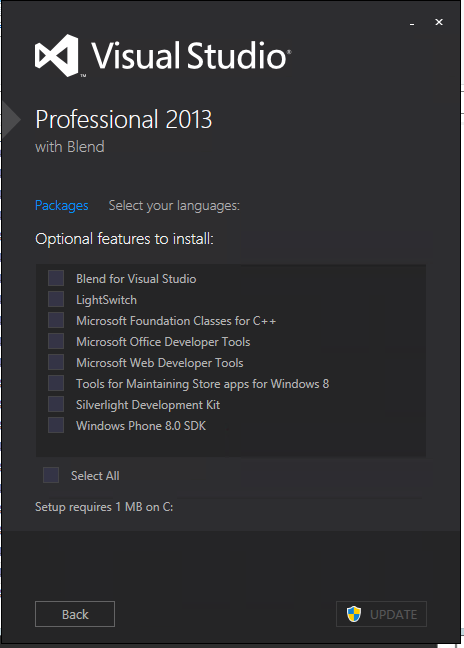Click 'Setup requires 1 MB on C:' text
464x648 pixels.
(x=104, y=507)
